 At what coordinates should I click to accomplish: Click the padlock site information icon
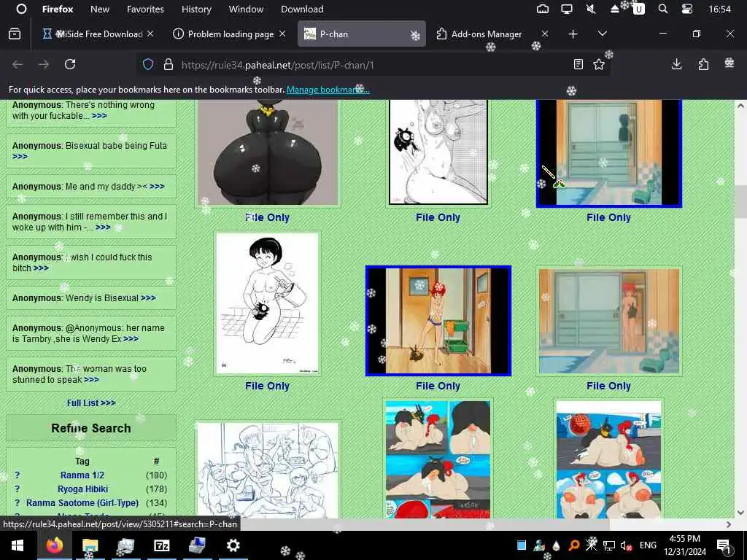[x=169, y=65]
